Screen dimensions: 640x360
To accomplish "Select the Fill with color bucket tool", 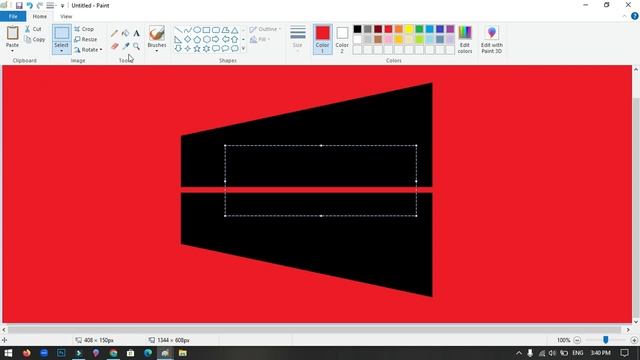I will [x=125, y=33].
